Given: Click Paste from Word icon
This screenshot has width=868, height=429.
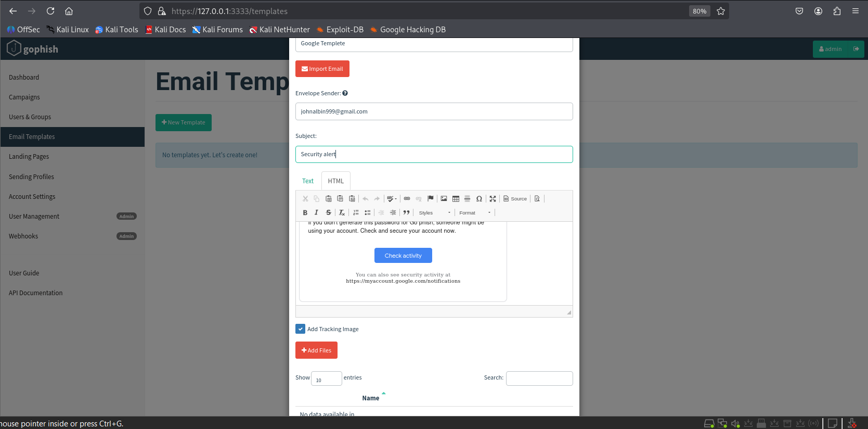Looking at the screenshot, I should (x=352, y=199).
